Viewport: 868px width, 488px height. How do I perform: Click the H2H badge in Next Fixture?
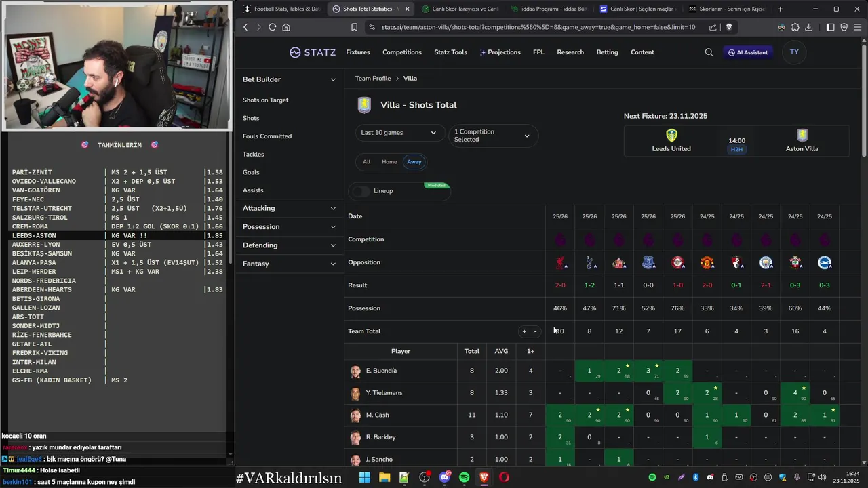tap(736, 149)
